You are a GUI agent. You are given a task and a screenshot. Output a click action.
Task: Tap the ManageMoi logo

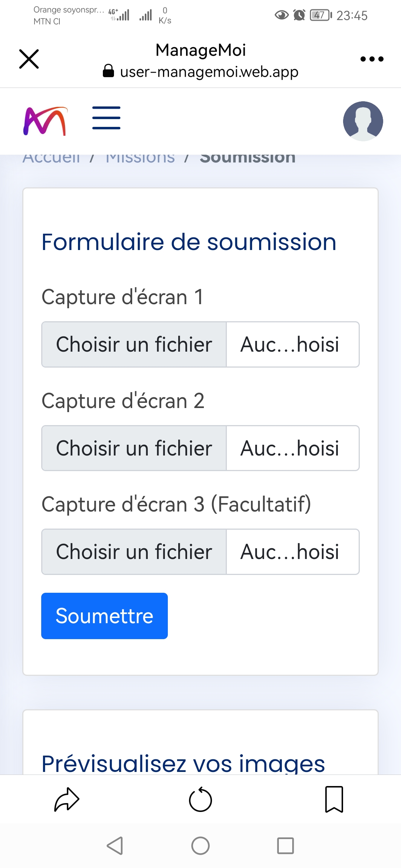point(45,121)
